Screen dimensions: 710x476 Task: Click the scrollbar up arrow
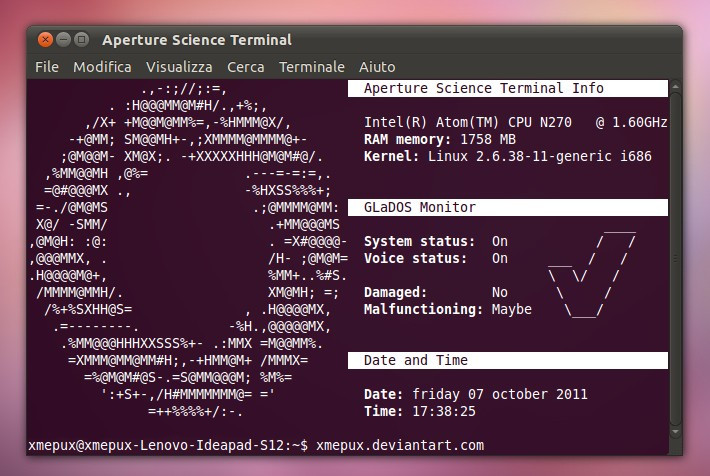(676, 86)
